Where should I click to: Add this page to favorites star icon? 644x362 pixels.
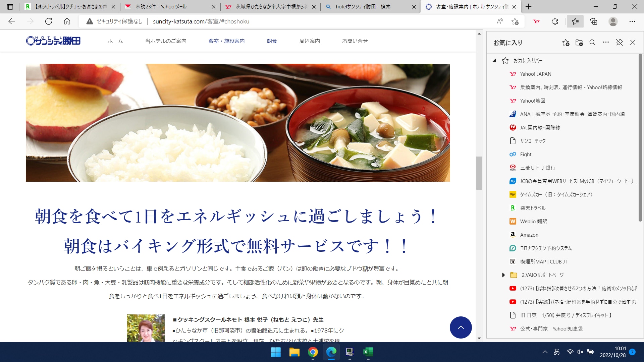(515, 21)
